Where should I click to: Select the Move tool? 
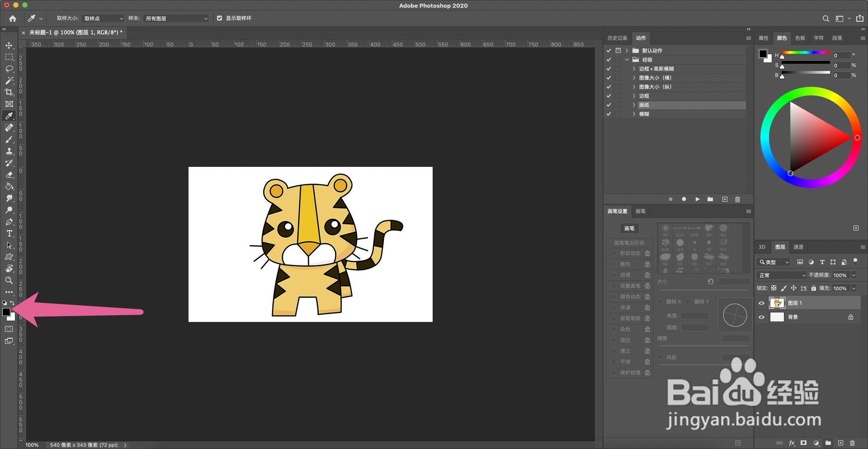click(x=9, y=45)
